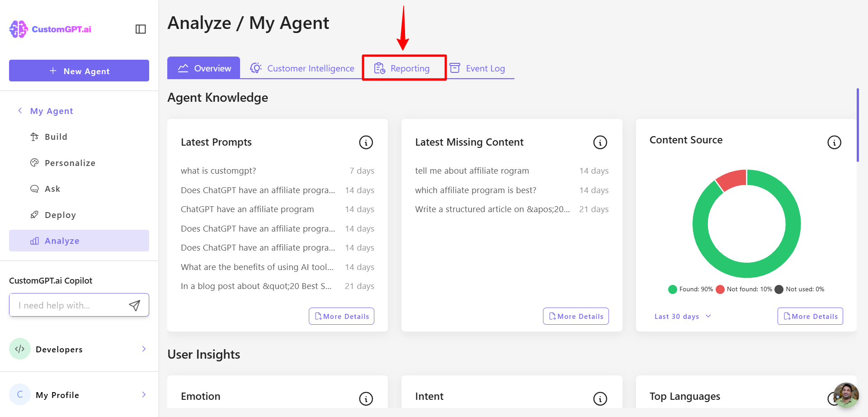Open the Personalize section

coord(79,163)
